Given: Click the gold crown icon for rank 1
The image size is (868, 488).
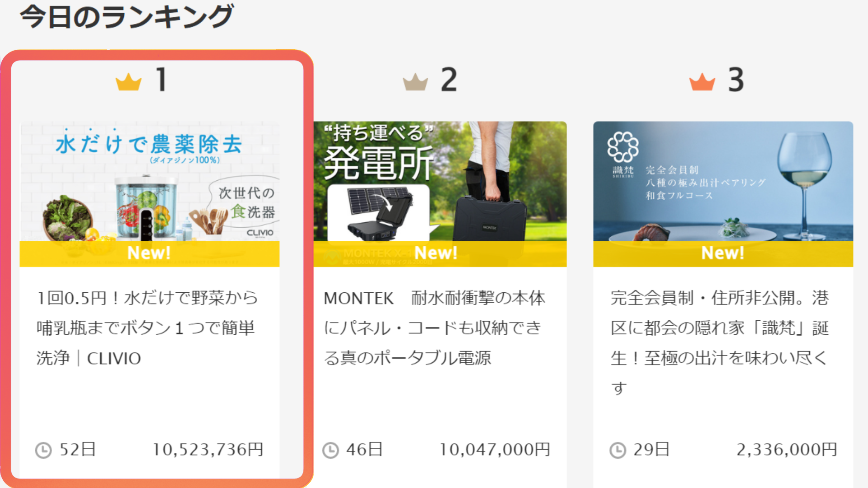Looking at the screenshot, I should pyautogui.click(x=129, y=82).
